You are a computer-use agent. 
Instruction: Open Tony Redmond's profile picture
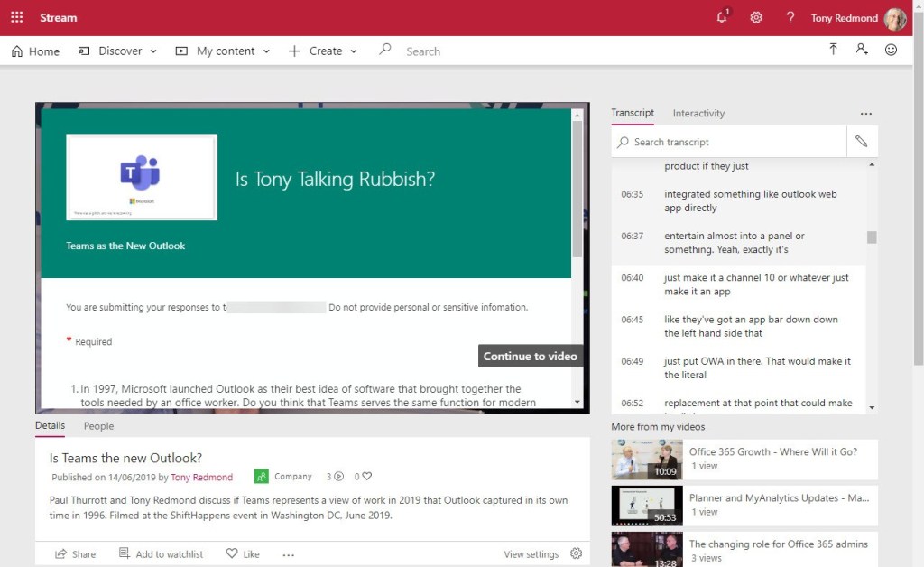(x=895, y=18)
